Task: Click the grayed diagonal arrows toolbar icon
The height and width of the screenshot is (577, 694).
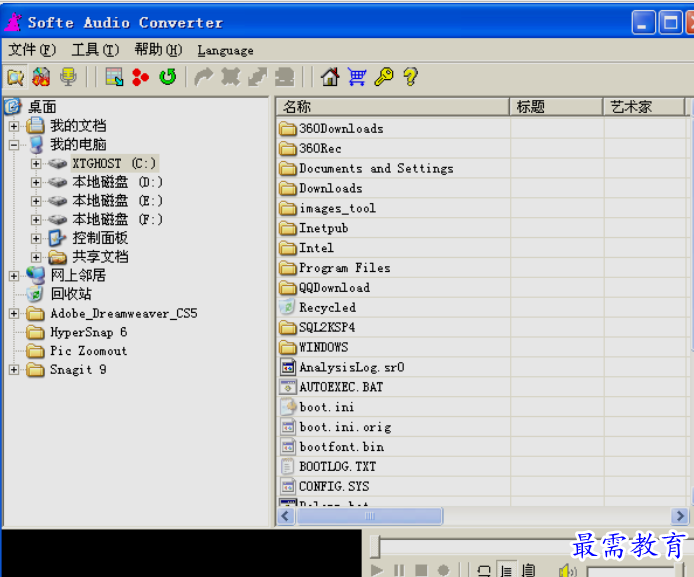Action: [x=258, y=77]
